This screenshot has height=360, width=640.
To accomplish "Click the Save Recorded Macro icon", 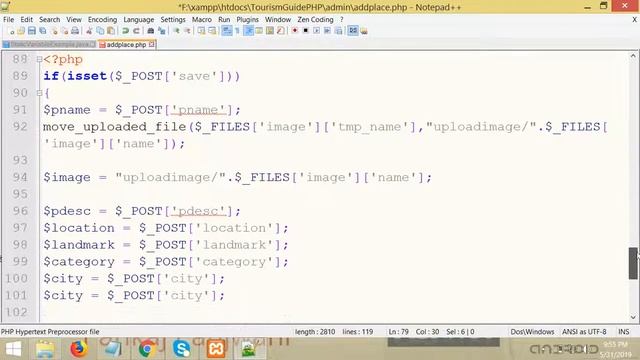I will (338, 31).
